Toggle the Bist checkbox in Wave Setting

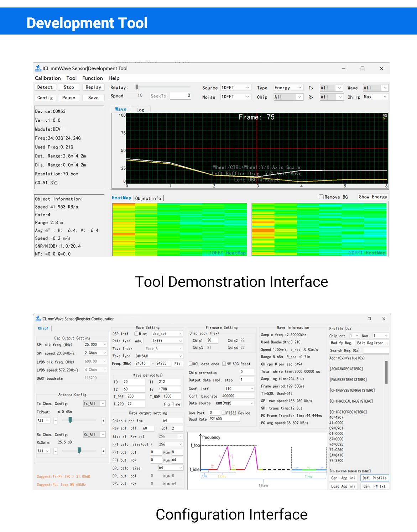[136, 334]
